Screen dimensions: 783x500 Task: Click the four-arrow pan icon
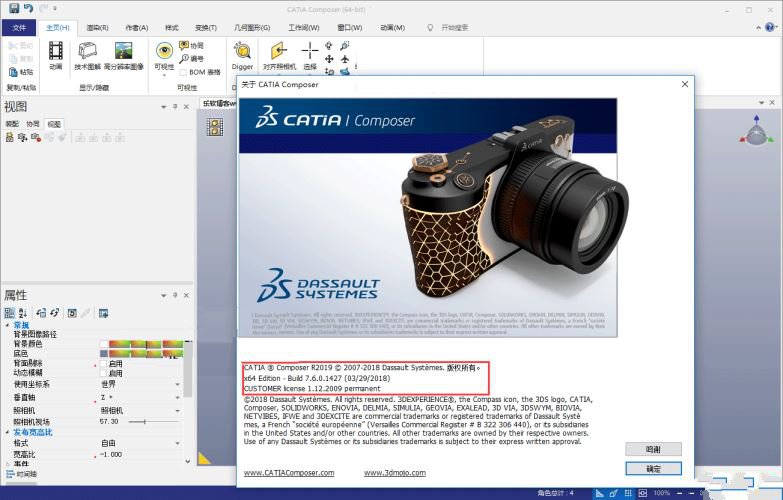(x=329, y=59)
